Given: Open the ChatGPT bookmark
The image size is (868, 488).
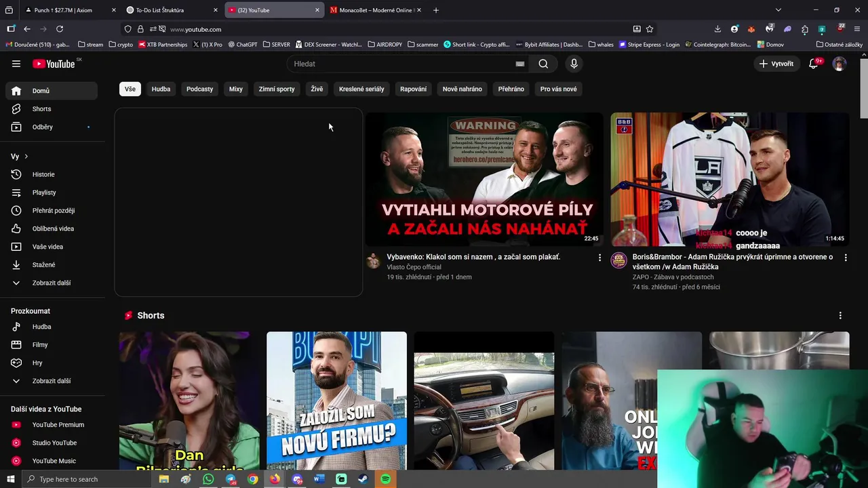Looking at the screenshot, I should tap(242, 45).
